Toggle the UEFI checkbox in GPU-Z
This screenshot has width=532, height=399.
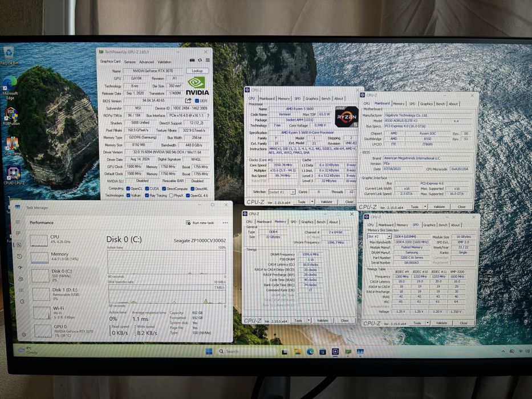point(197,101)
